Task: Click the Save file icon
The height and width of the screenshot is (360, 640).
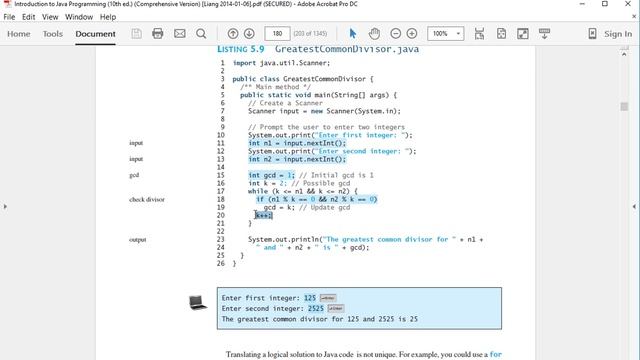Action: [x=136, y=33]
